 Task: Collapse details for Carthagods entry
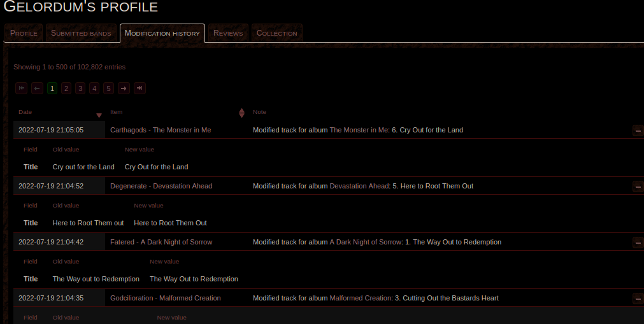coord(638,130)
